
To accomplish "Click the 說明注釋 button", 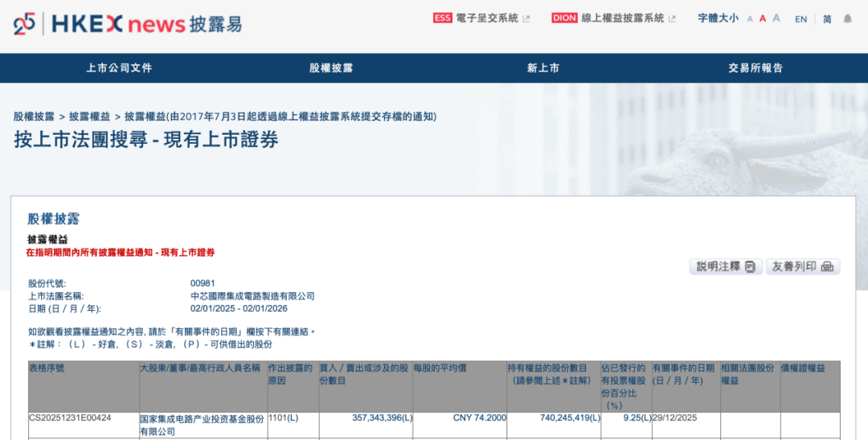I will [x=725, y=267].
